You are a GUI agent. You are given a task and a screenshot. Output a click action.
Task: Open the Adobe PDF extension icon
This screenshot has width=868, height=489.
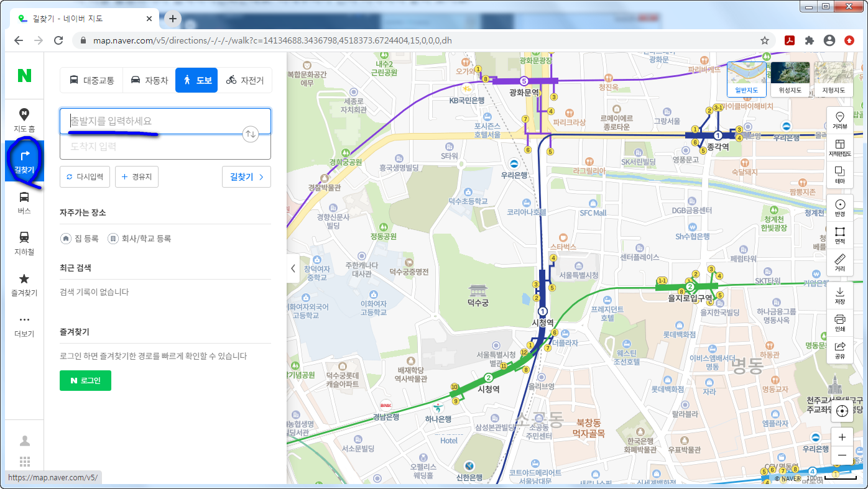point(789,40)
